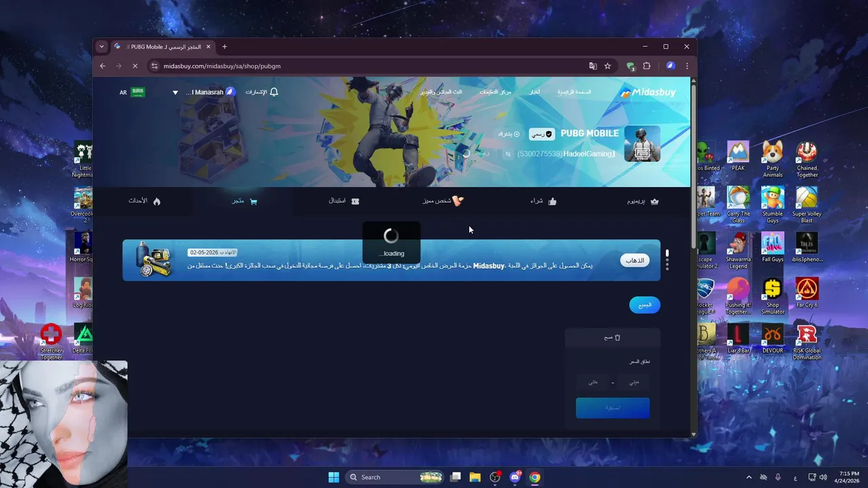Select the Delta Force desktop icon
868x488 pixels.
pos(83,338)
